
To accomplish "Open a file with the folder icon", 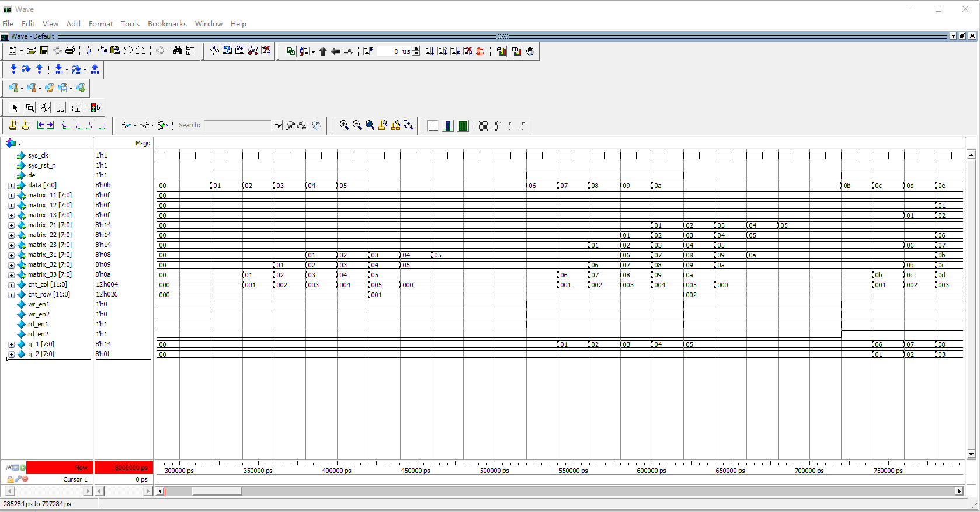I will (32, 51).
